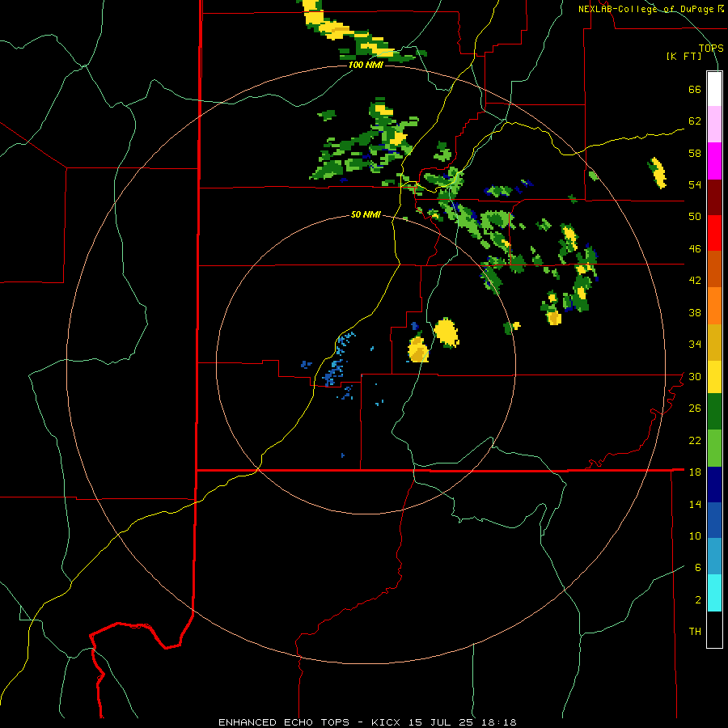Select the light green legend swatch

point(714,448)
